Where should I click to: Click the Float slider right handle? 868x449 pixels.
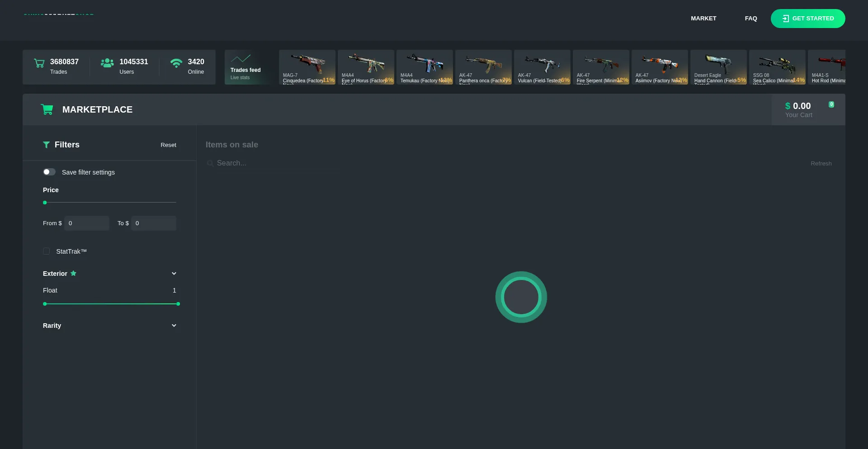point(178,304)
